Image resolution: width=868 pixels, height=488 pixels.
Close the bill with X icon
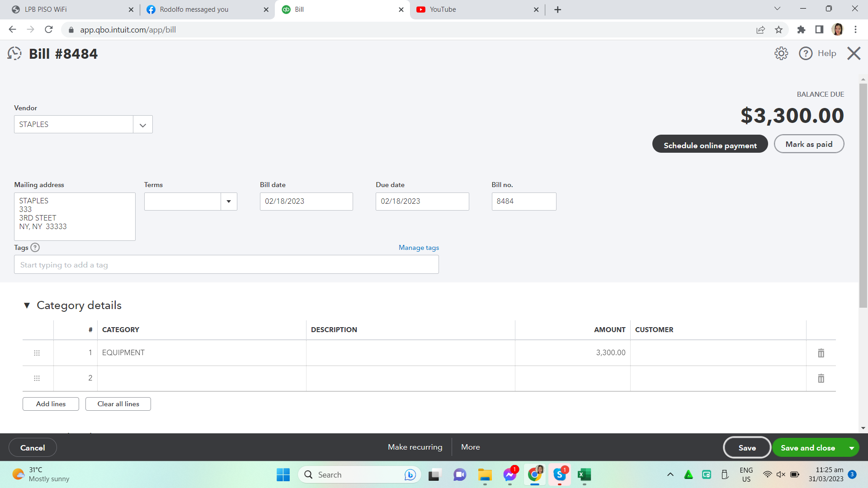pos(854,53)
